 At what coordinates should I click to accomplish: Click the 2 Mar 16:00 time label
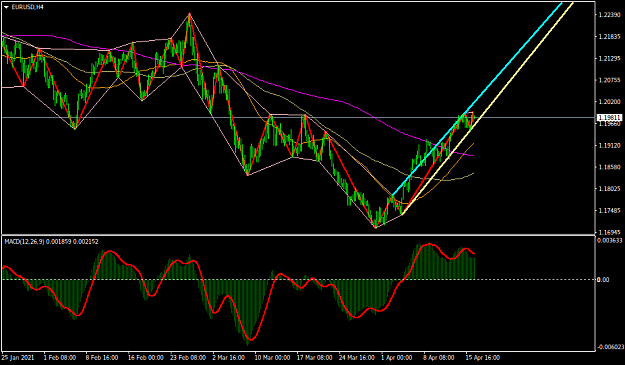click(x=229, y=357)
